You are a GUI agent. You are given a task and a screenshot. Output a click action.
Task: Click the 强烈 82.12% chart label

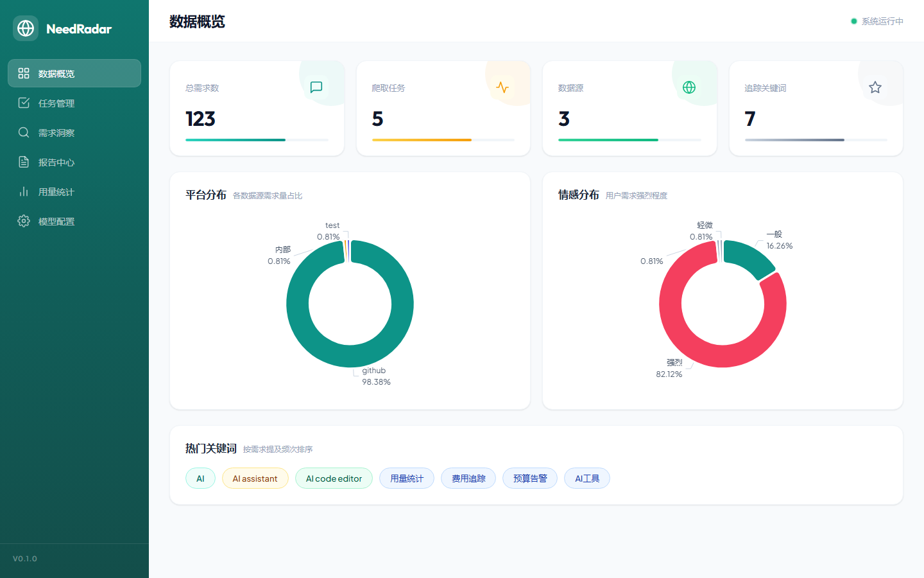point(669,369)
